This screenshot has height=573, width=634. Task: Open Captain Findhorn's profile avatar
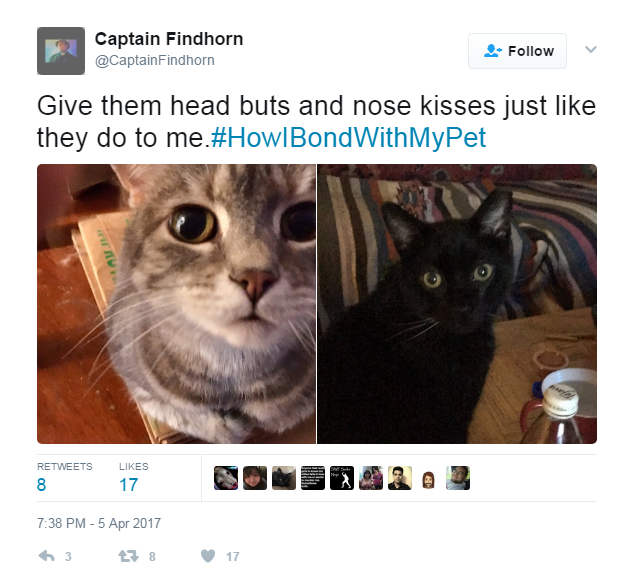pos(61,51)
